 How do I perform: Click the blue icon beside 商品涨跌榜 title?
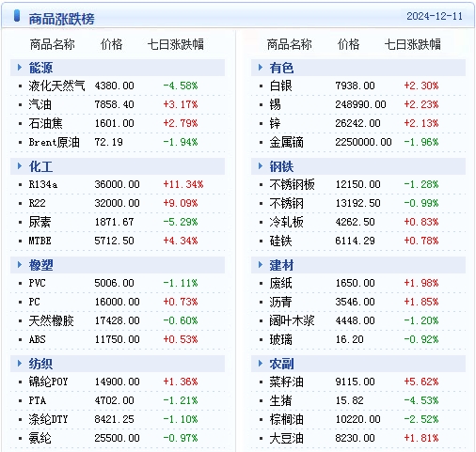17,16
